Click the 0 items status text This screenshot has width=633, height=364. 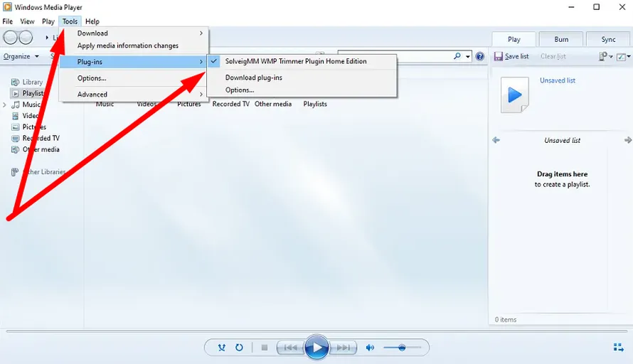pos(506,320)
